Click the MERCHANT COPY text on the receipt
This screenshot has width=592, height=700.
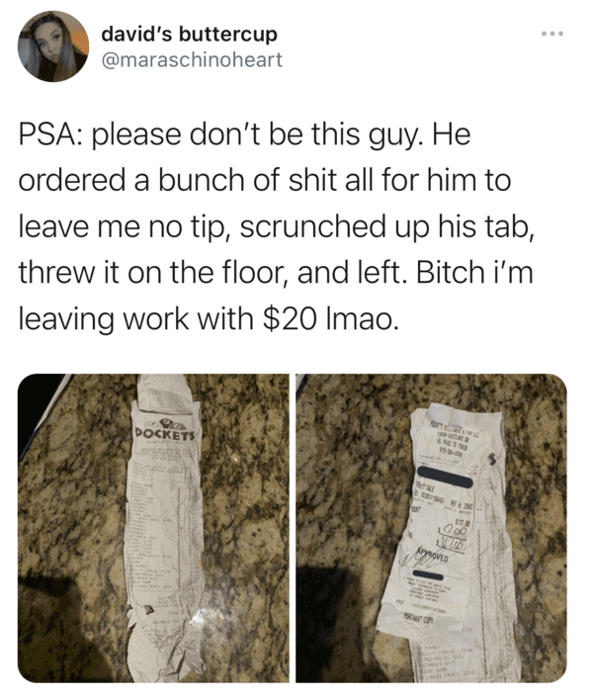coord(418,620)
